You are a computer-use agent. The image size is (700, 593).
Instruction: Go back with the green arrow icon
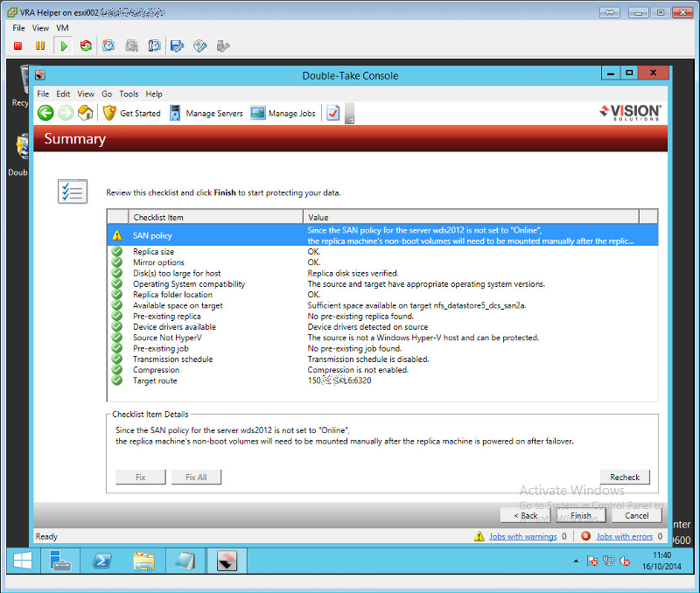tap(45, 113)
